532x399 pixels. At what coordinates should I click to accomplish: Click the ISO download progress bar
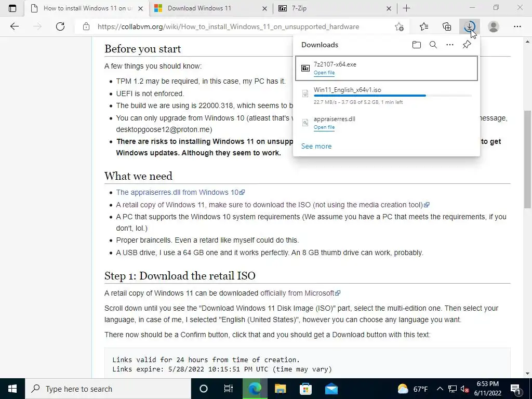click(393, 96)
